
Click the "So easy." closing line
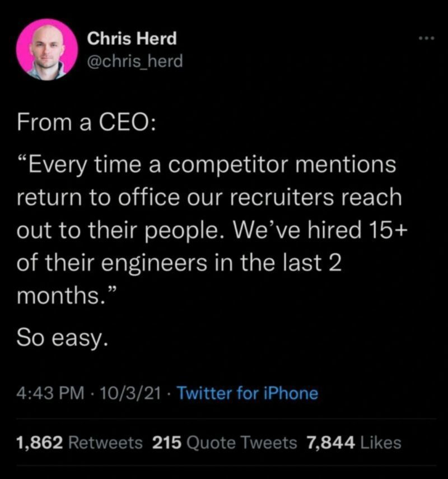60,337
